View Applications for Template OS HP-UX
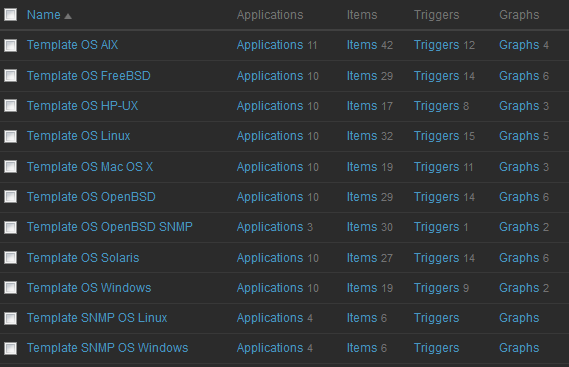The image size is (569, 367). coord(270,106)
